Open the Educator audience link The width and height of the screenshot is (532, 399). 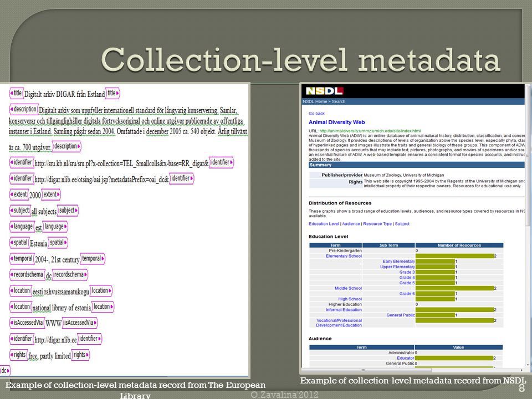coord(406,358)
